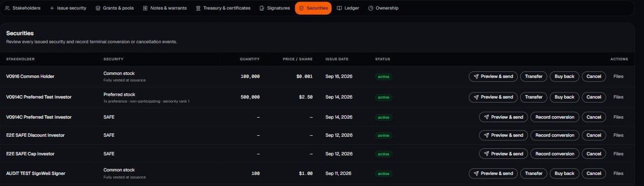Cancel the Preferred stock security

tap(594, 97)
